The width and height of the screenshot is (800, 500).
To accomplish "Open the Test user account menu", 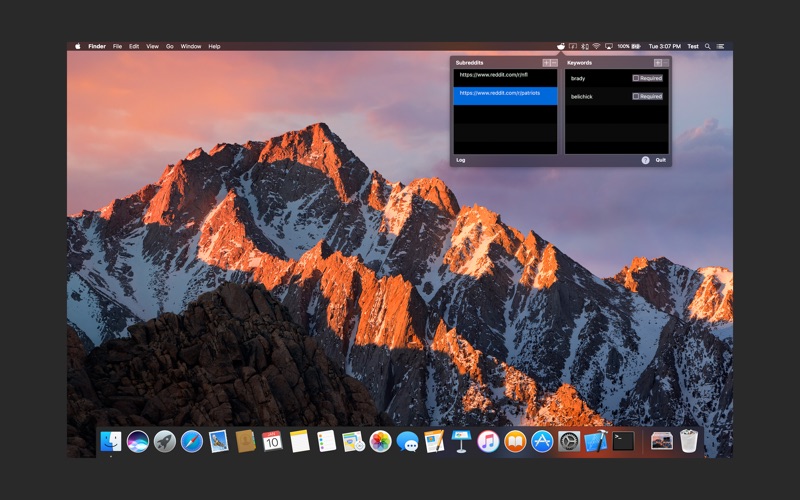I will pyautogui.click(x=693, y=46).
